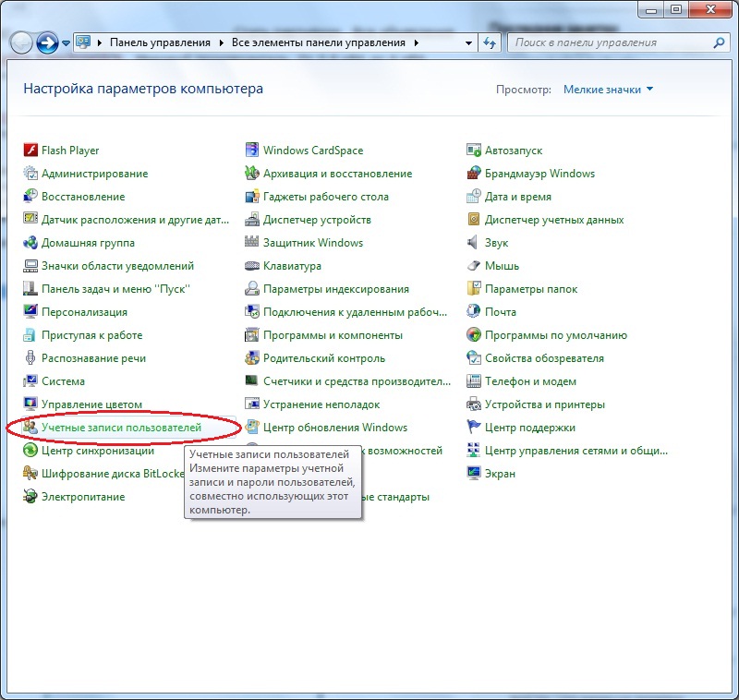739x700 pixels.
Task: Click the Мышь icon
Action: click(x=474, y=266)
